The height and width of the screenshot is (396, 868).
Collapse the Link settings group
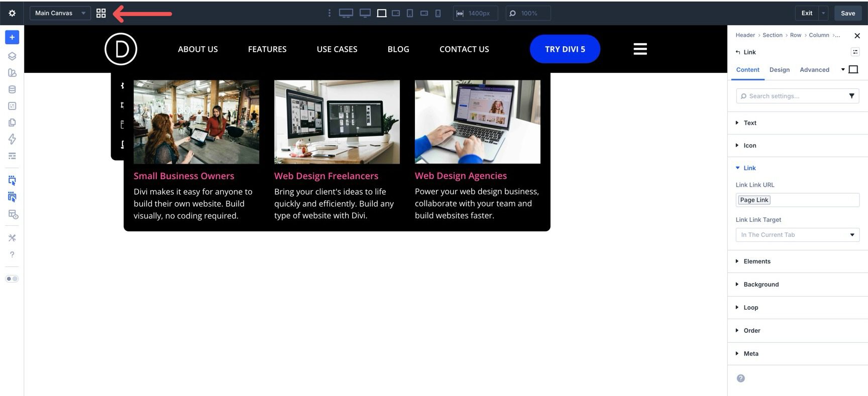coord(798,168)
